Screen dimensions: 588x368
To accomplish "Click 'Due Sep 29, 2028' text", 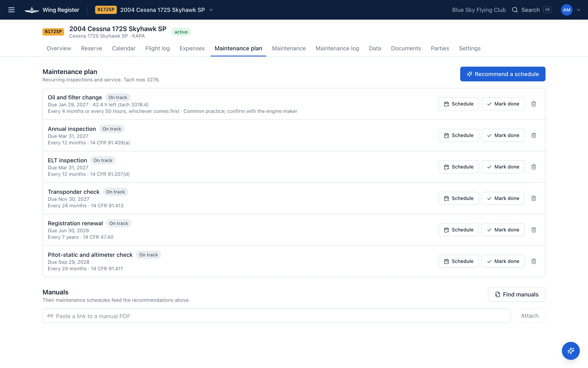I will [x=69, y=262].
